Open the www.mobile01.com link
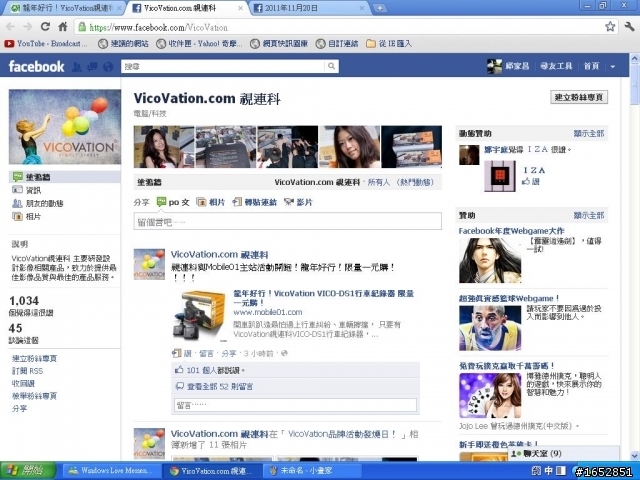640x480 pixels. [x=268, y=312]
